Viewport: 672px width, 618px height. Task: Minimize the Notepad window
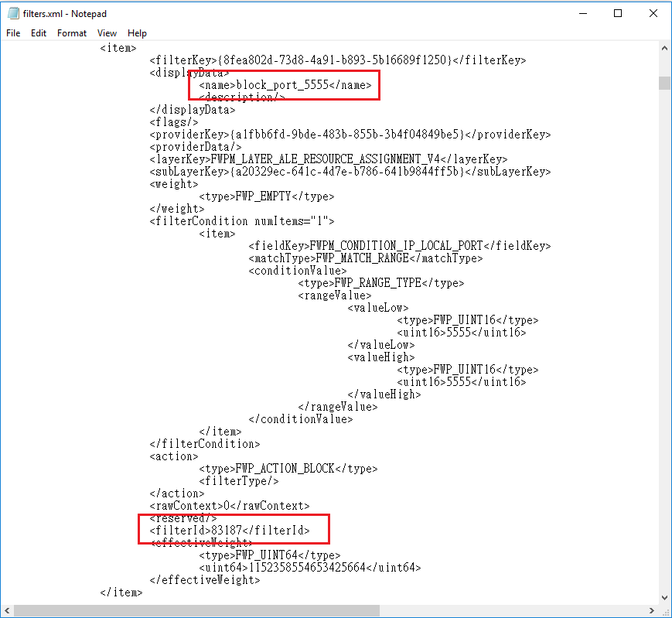pos(583,13)
